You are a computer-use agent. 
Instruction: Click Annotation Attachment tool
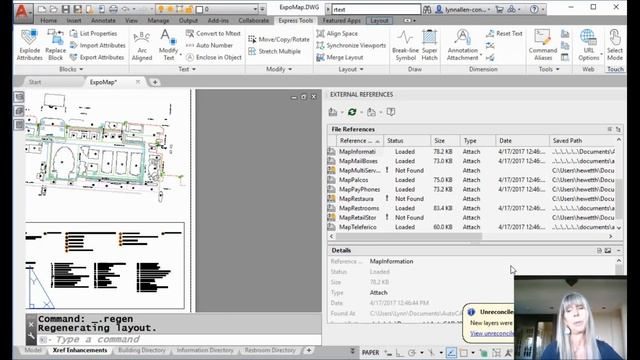[x=462, y=45]
